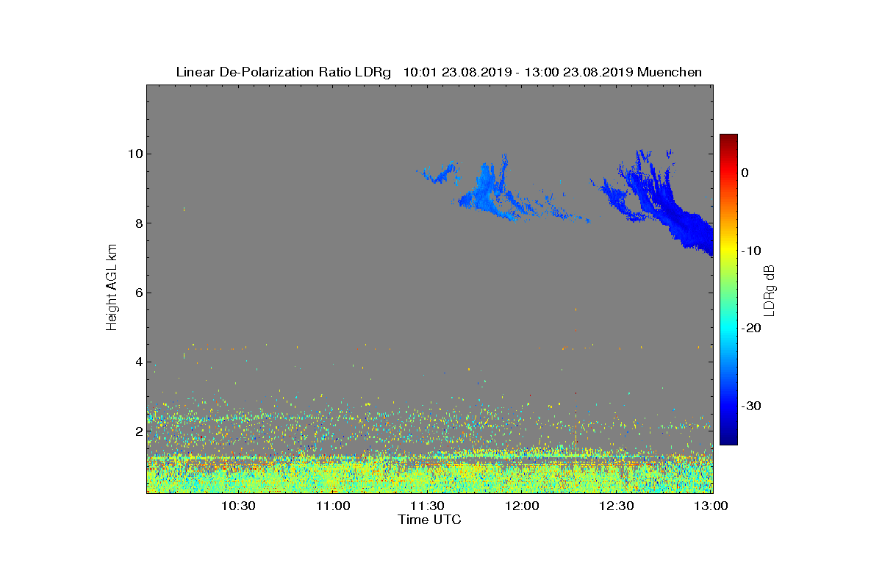Image resolution: width=882 pixels, height=588 pixels.
Task: Click the 11:30 time tick label
Action: [427, 506]
